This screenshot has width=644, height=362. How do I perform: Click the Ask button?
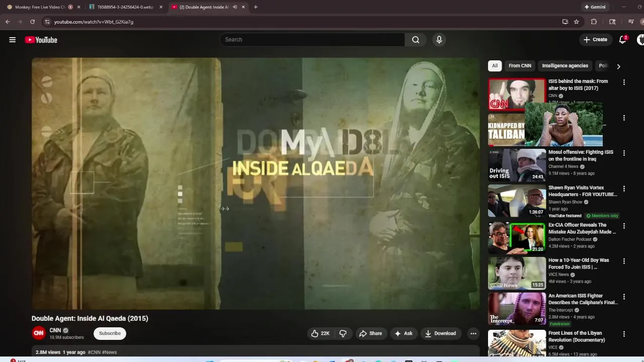[404, 333]
